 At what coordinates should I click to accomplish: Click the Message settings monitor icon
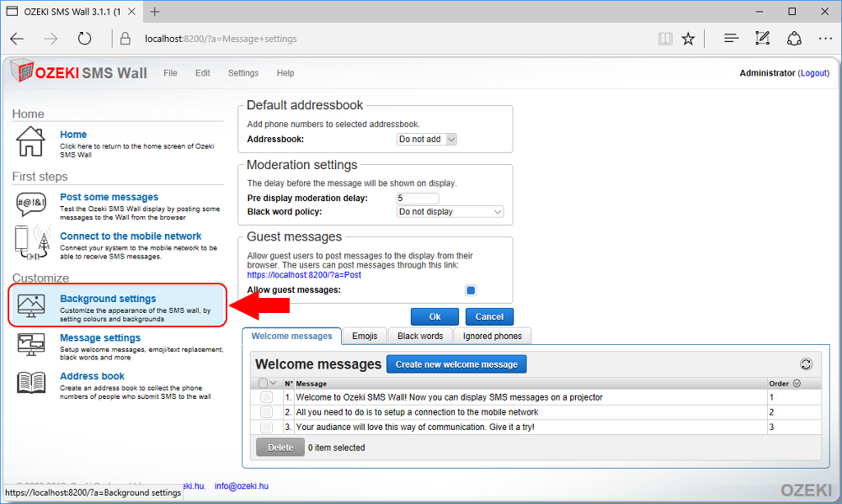[31, 345]
